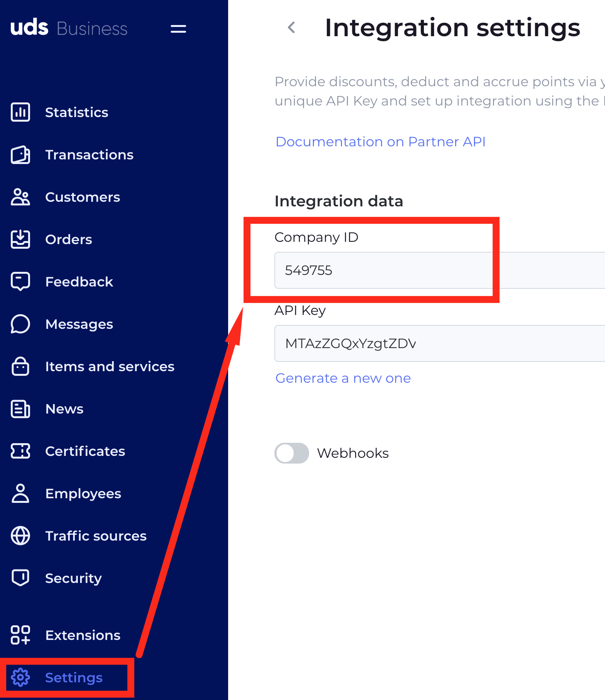Viewport: 605px width, 700px height.
Task: Open Documentation on Partner API link
Action: pos(380,142)
